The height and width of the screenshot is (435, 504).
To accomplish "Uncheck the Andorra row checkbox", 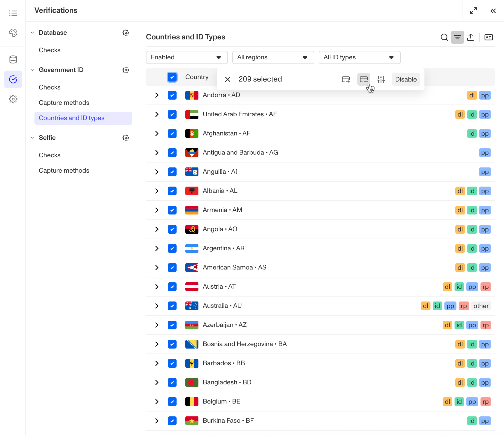I will [172, 95].
